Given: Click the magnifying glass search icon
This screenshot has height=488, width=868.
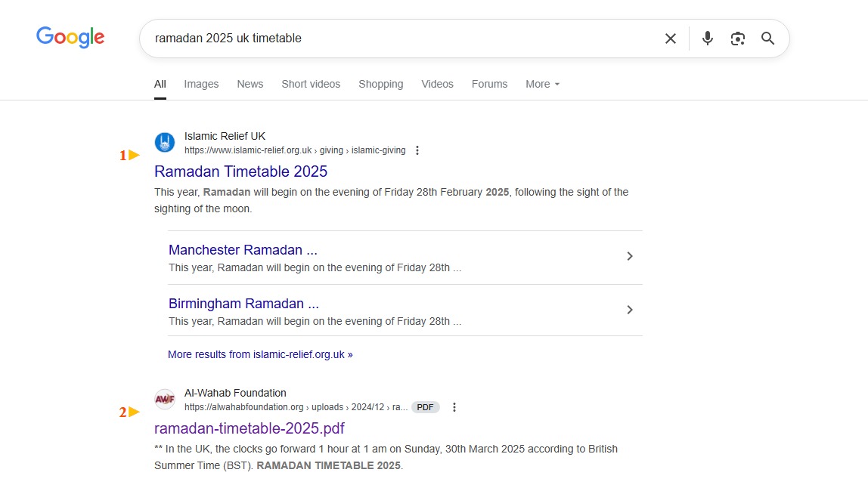Looking at the screenshot, I should click(x=767, y=39).
